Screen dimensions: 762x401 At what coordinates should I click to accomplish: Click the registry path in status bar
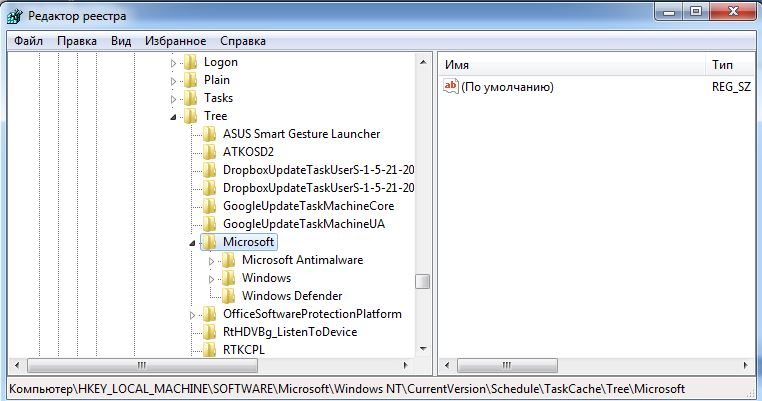click(x=347, y=389)
